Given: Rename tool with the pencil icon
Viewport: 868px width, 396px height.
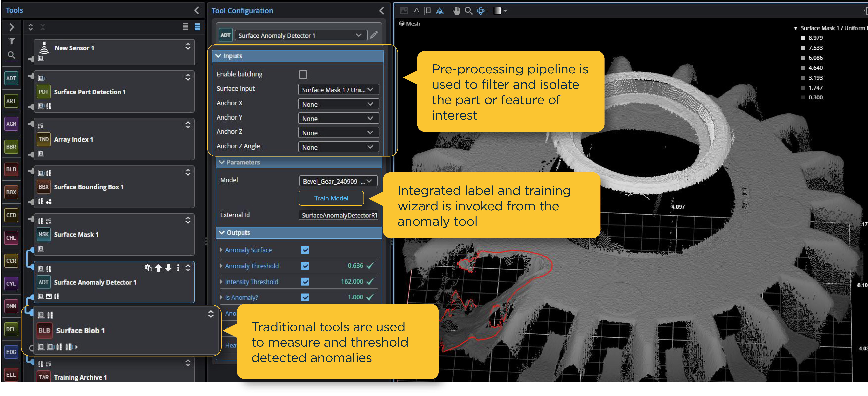Looking at the screenshot, I should click(x=374, y=35).
